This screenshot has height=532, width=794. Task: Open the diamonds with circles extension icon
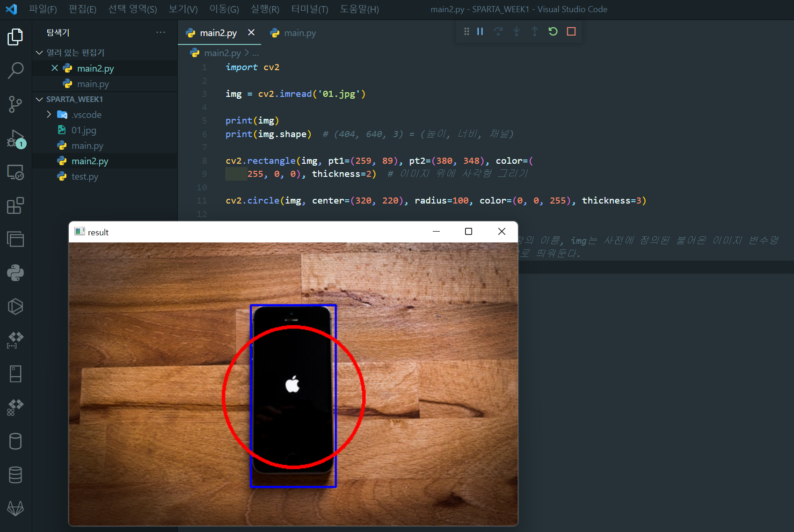pos(15,408)
